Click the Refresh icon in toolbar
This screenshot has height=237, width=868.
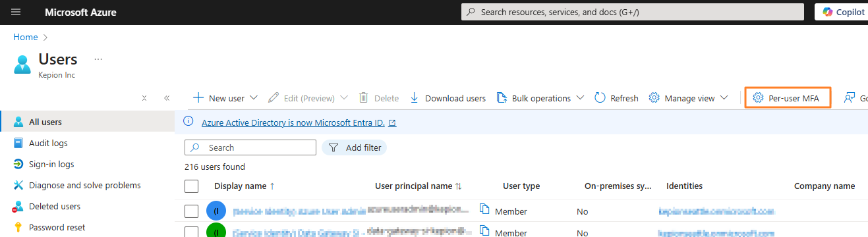pyautogui.click(x=600, y=98)
